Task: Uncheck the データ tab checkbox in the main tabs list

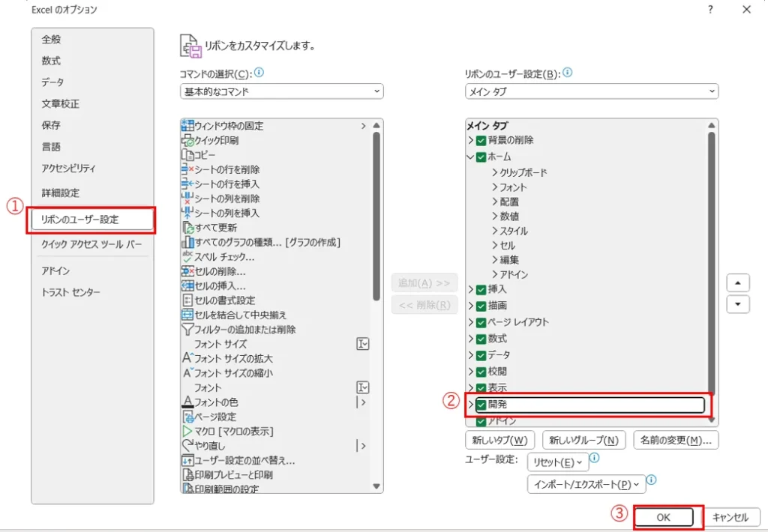Action: click(481, 355)
